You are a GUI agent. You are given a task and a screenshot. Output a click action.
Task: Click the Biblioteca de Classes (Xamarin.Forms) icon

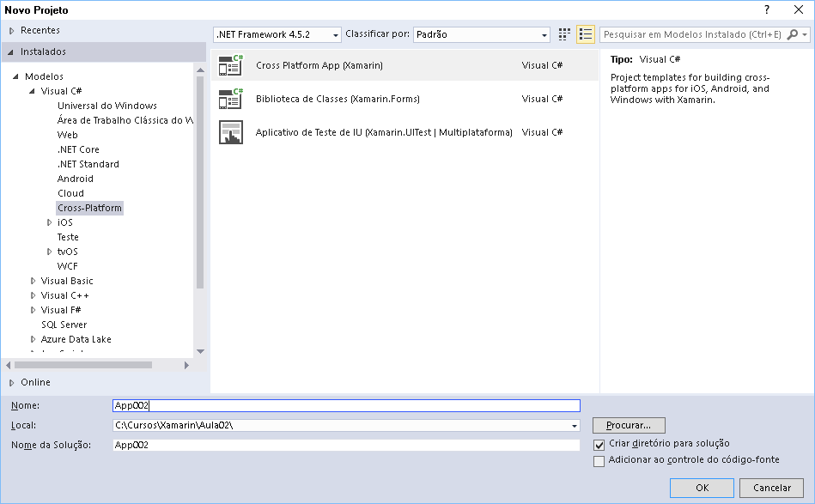coord(231,99)
